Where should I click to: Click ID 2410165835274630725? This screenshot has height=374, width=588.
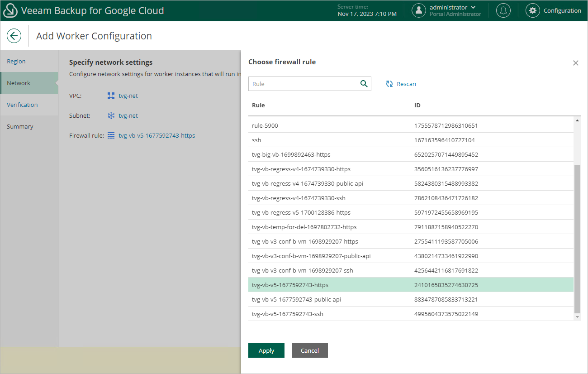coord(446,285)
